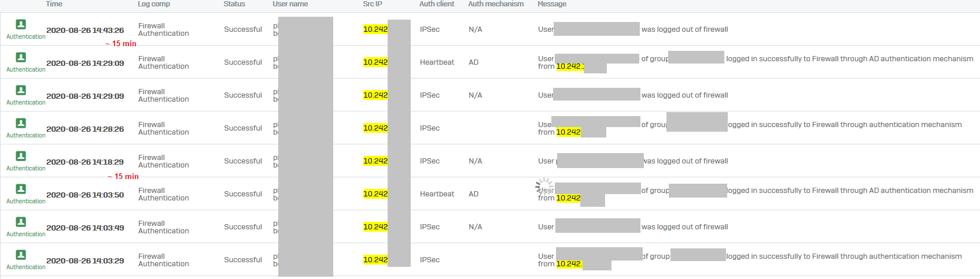Screen dimensions: 980x279
Task: Click the Authentication icon for the 14:28:26 entry
Action: pyautogui.click(x=21, y=123)
